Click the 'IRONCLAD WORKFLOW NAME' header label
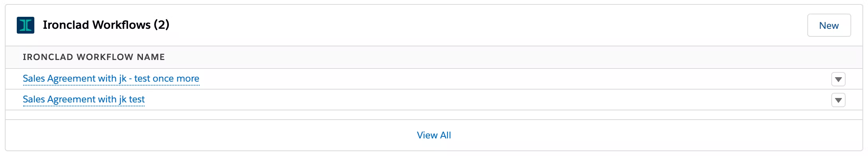This screenshot has height=156, width=868. point(94,57)
